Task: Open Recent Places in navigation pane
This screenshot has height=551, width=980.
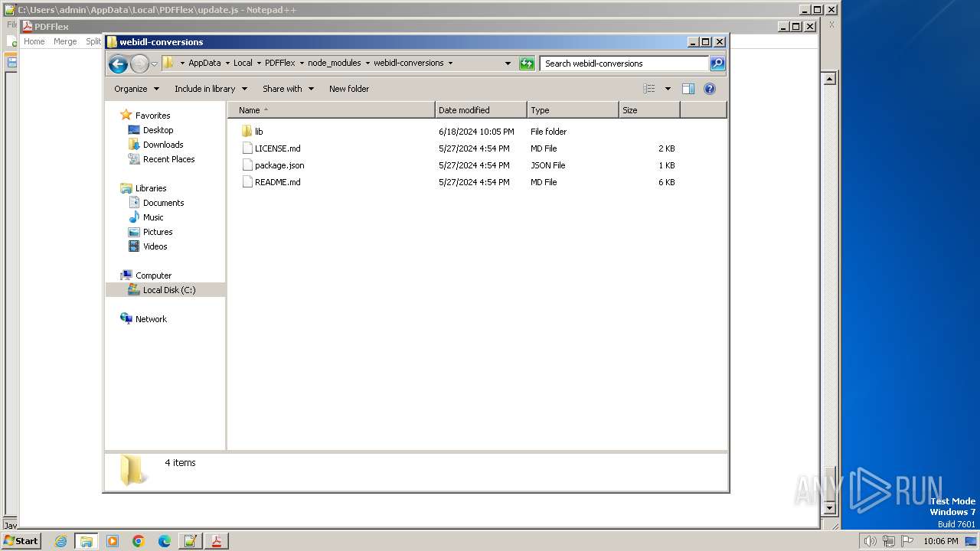Action: point(168,159)
